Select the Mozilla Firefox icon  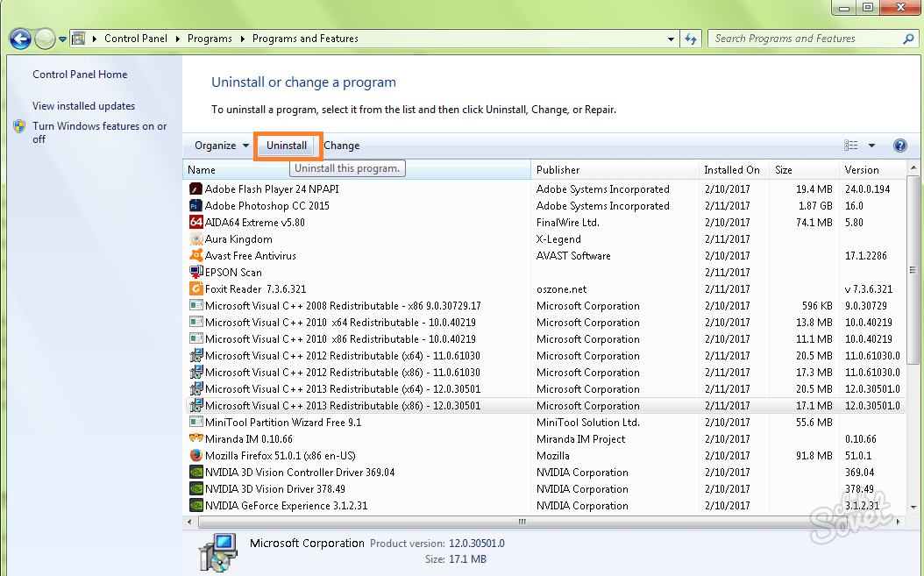(x=195, y=455)
